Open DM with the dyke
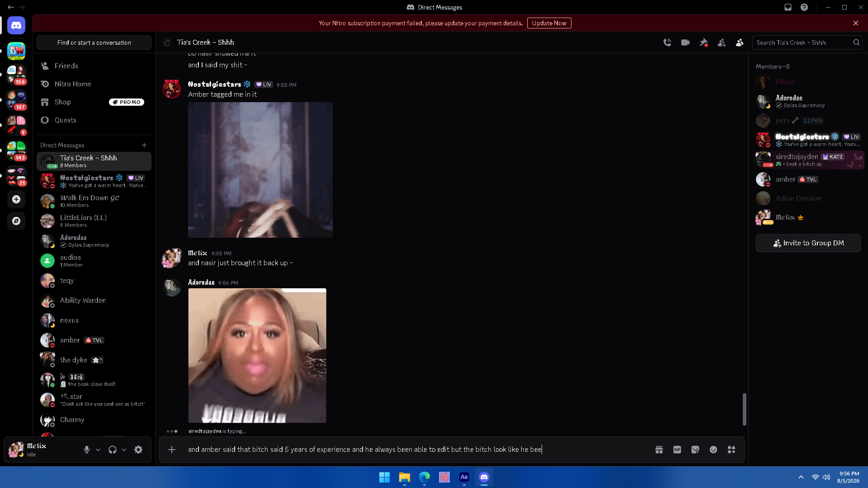868x488 pixels. point(94,360)
